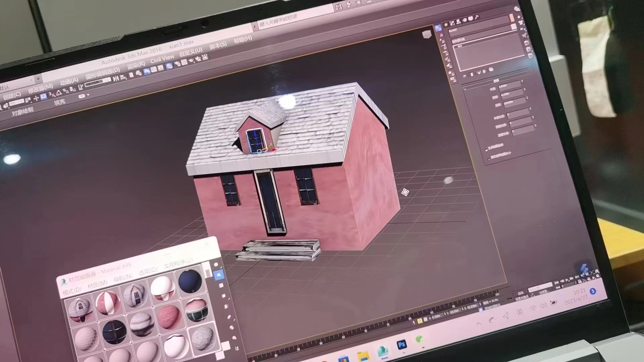Select the grey striped steps material sphere
644x362 pixels.
point(142,324)
